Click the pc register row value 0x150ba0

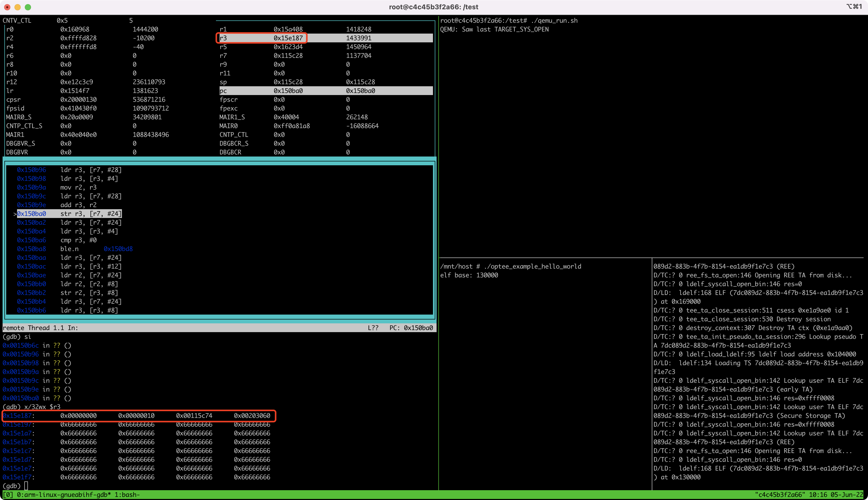click(x=288, y=91)
